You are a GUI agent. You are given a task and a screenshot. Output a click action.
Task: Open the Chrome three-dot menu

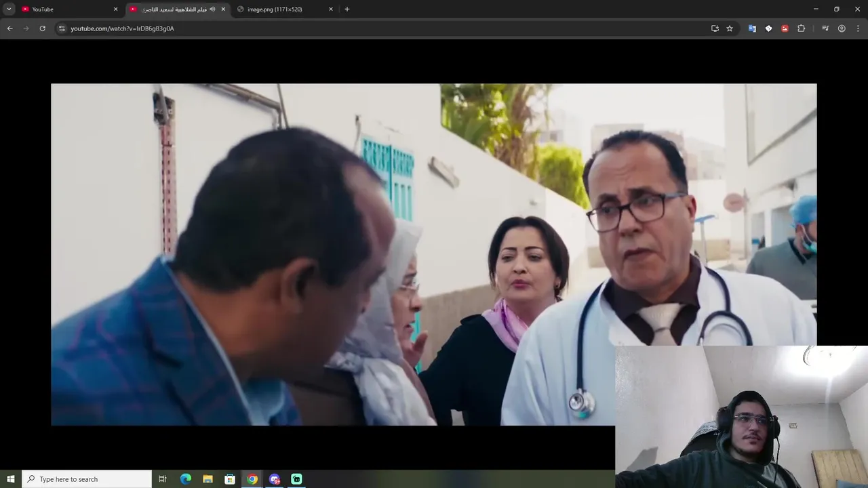point(858,28)
